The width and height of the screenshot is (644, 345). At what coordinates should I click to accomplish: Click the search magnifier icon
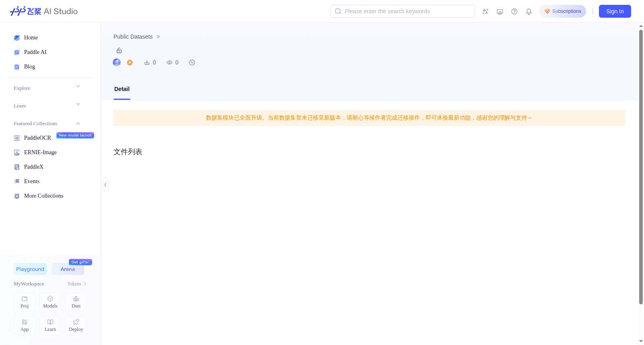(338, 11)
